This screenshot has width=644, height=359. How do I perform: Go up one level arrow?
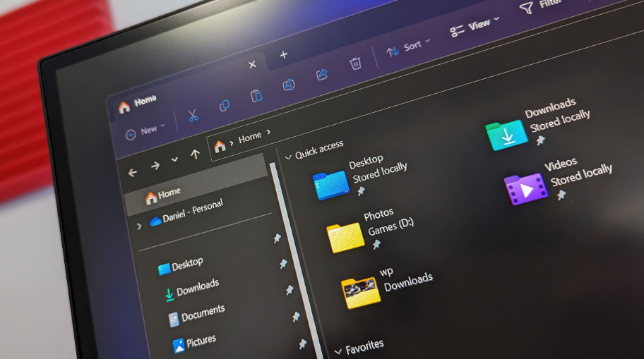point(196,154)
